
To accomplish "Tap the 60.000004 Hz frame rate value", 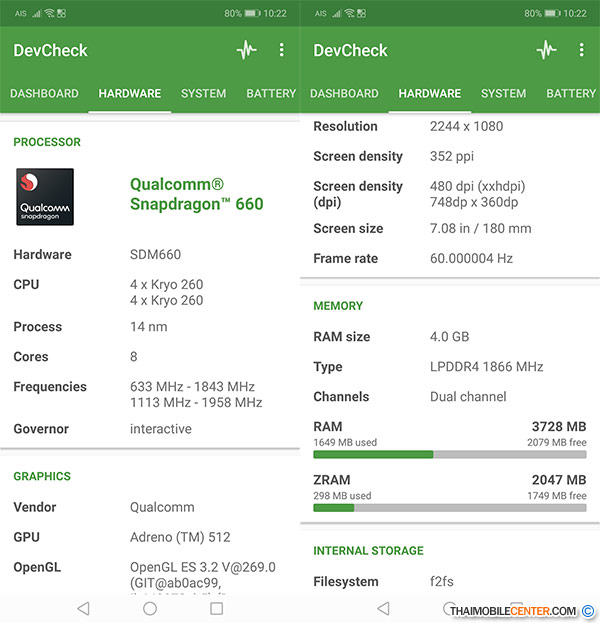I will click(471, 258).
